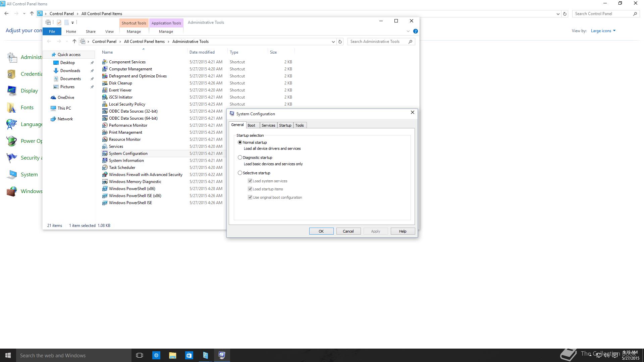Select Defragment and Optimize Drives icon
This screenshot has width=644, height=362.
point(105,76)
